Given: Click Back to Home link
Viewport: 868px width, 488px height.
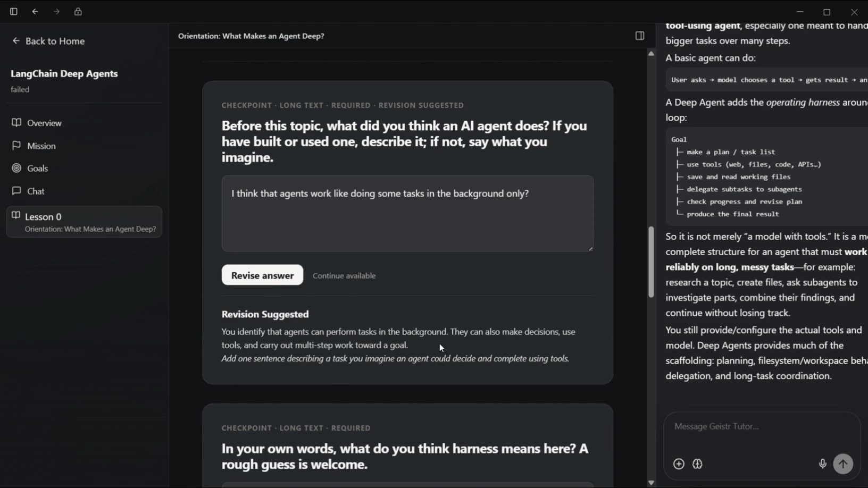Looking at the screenshot, I should (x=48, y=41).
